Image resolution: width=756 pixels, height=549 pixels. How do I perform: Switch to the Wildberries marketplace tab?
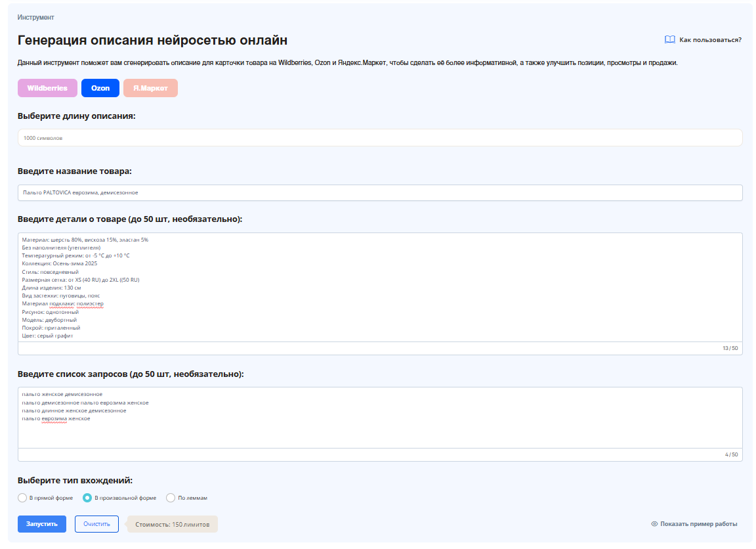tap(47, 88)
